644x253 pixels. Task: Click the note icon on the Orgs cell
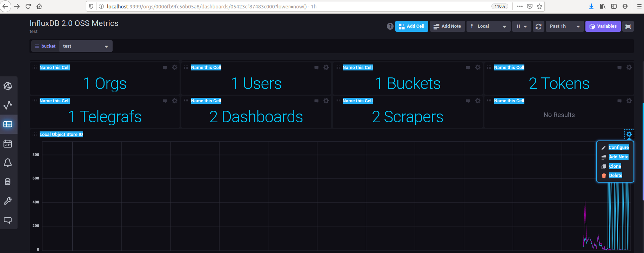point(165,68)
